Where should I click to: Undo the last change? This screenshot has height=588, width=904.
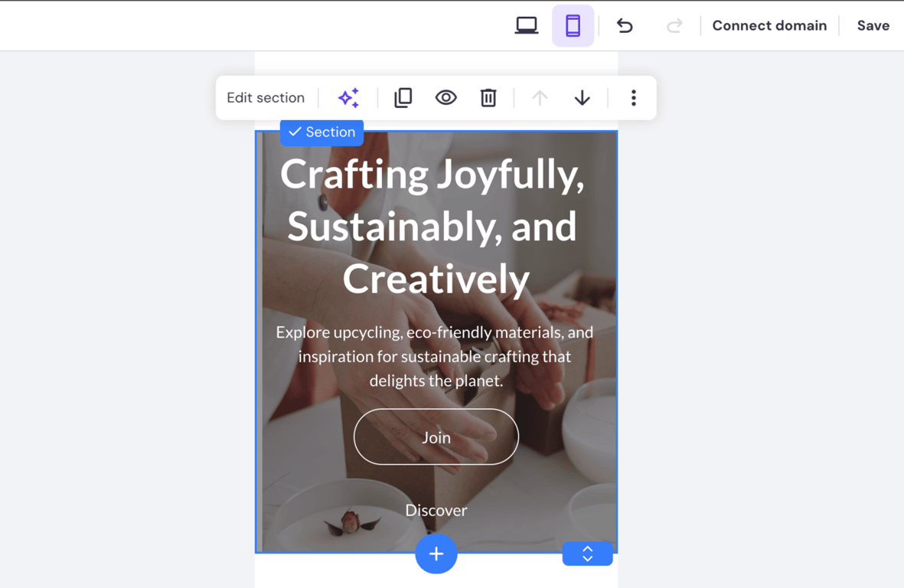625,24
